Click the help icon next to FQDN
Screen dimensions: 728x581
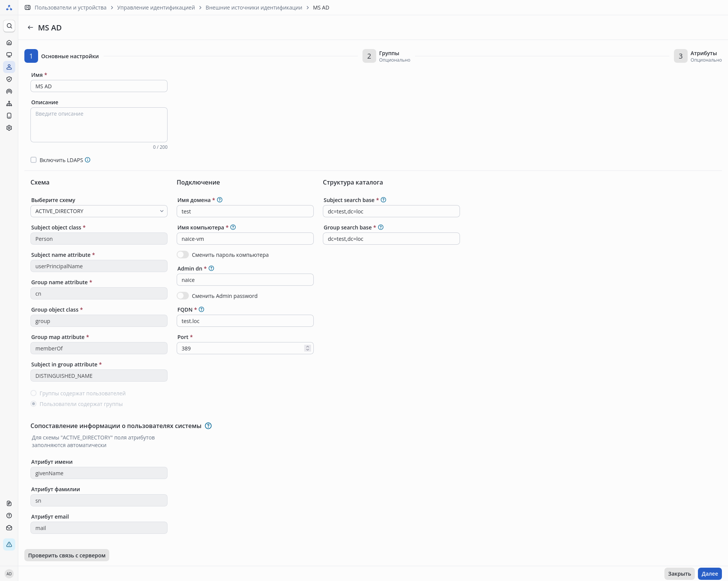coord(202,310)
